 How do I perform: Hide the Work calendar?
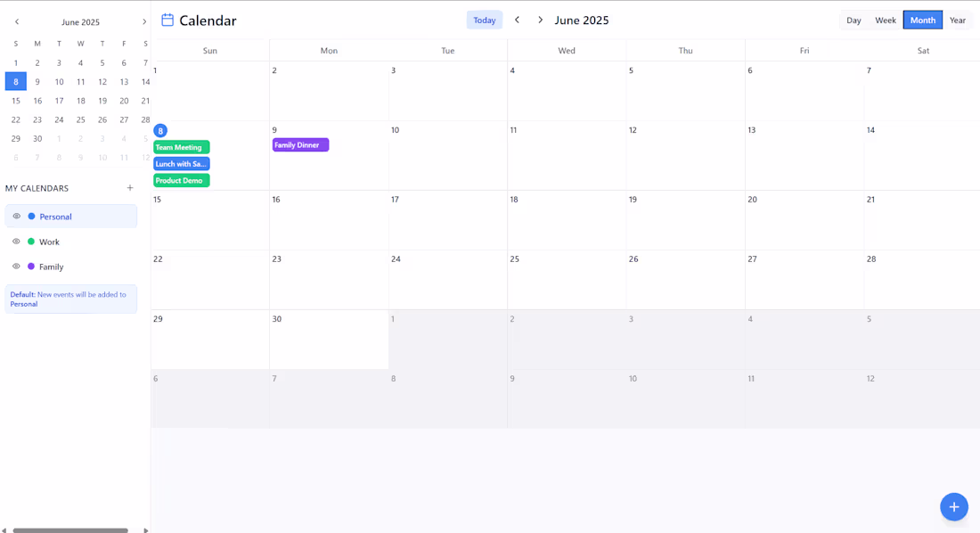click(16, 241)
